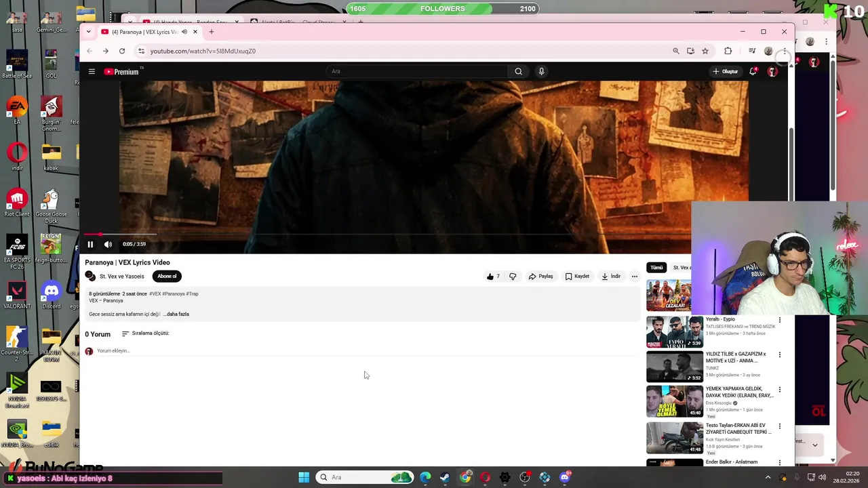Show hidden system tray icons chevron
868x488 pixels.
point(768,477)
